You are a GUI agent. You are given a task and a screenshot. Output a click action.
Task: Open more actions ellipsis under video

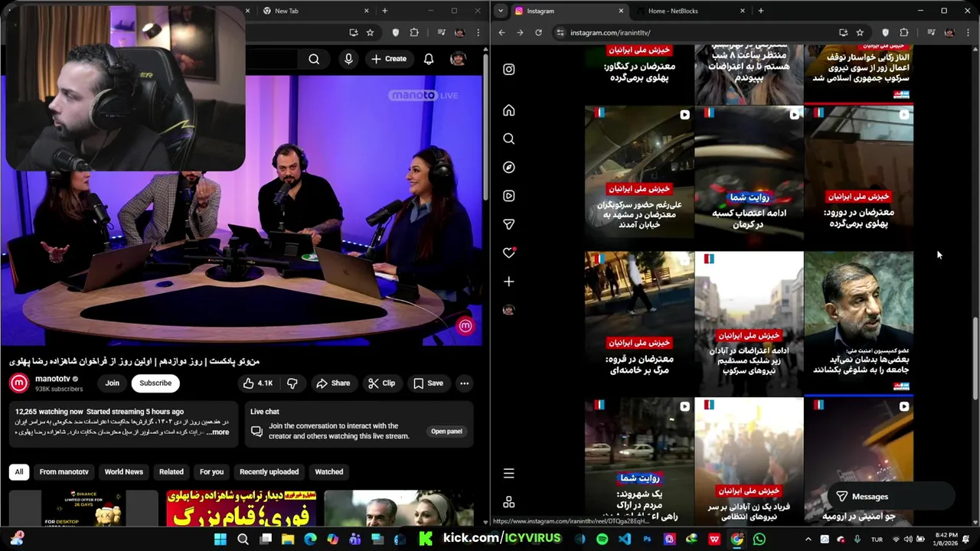pyautogui.click(x=464, y=383)
